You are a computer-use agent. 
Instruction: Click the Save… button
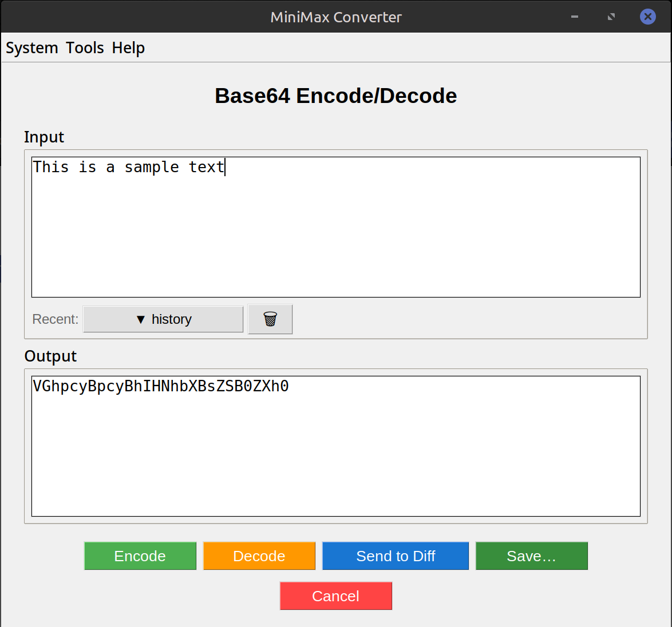coord(531,556)
